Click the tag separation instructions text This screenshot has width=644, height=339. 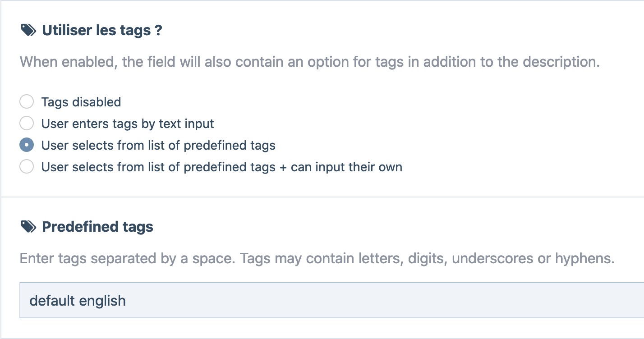(316, 258)
